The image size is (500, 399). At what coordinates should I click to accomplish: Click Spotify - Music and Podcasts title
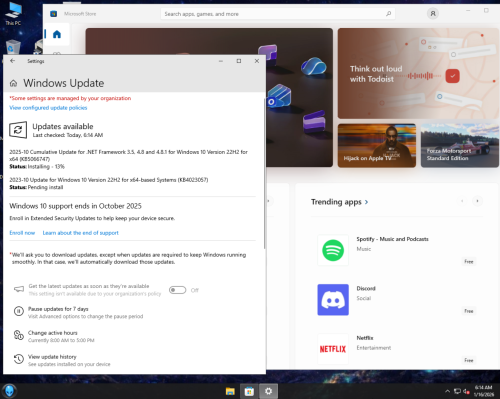pos(392,239)
